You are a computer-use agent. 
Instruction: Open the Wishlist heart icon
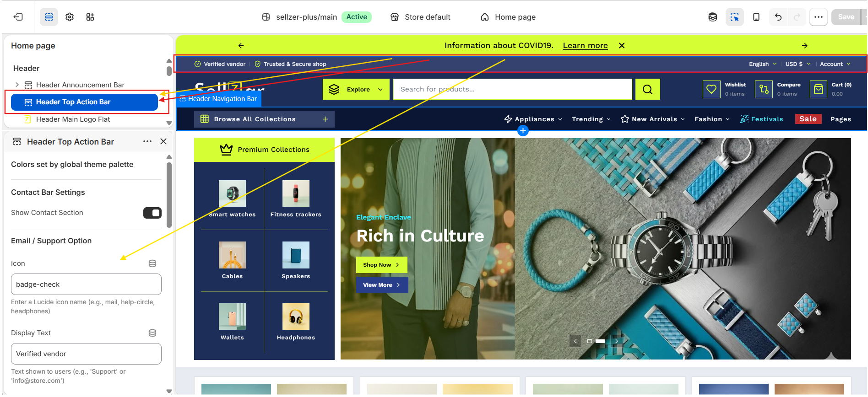click(x=711, y=89)
